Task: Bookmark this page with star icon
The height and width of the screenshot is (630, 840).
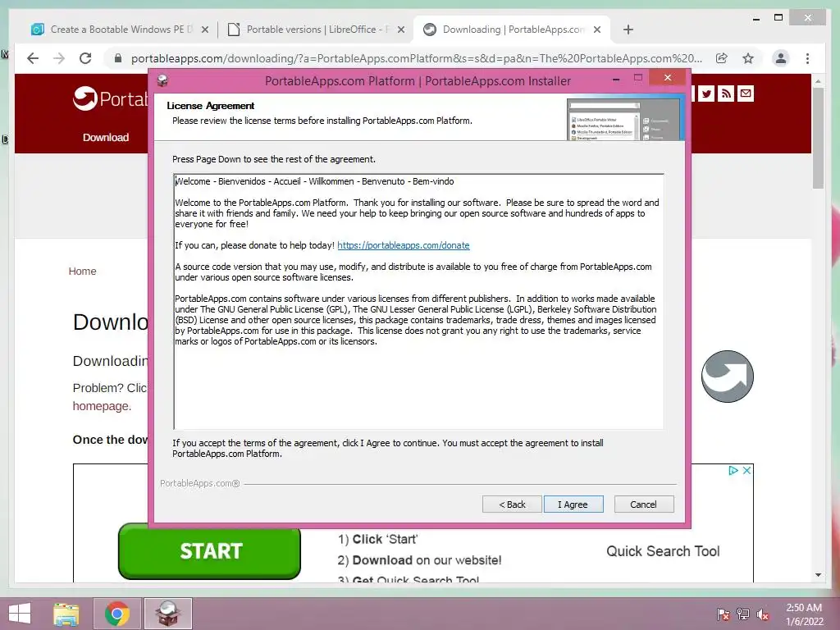Action: 748,58
